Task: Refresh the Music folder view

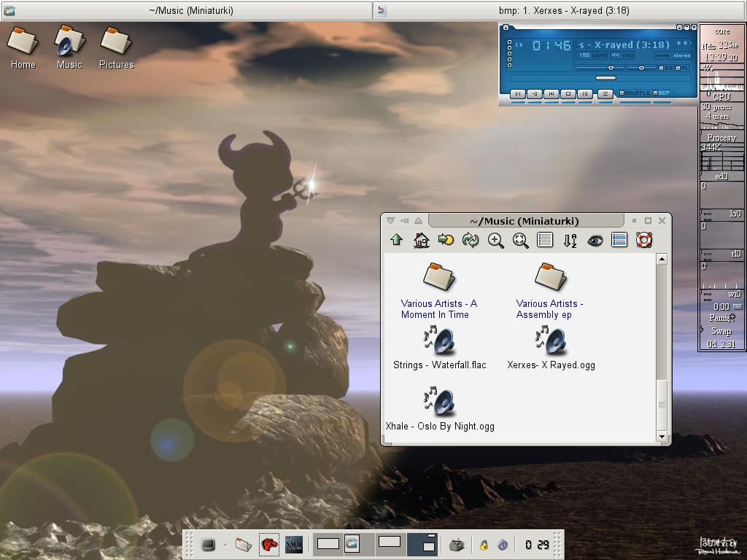Action: tap(471, 240)
